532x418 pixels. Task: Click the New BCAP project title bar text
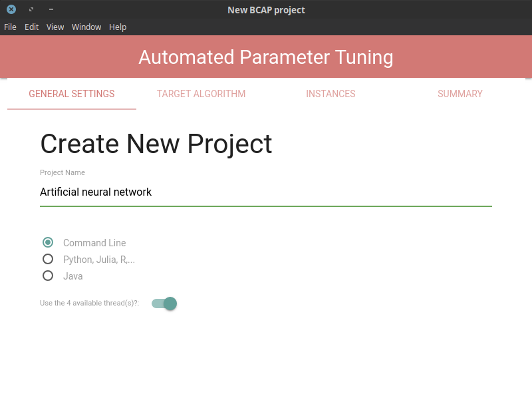[x=267, y=10]
